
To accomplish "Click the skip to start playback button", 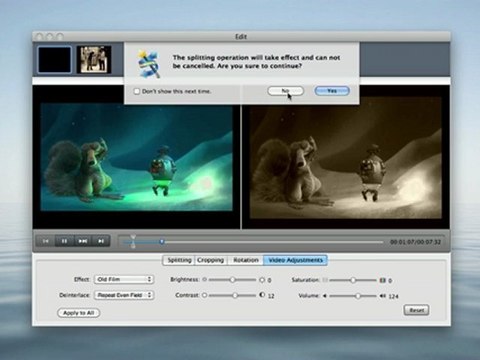I will pos(46,241).
